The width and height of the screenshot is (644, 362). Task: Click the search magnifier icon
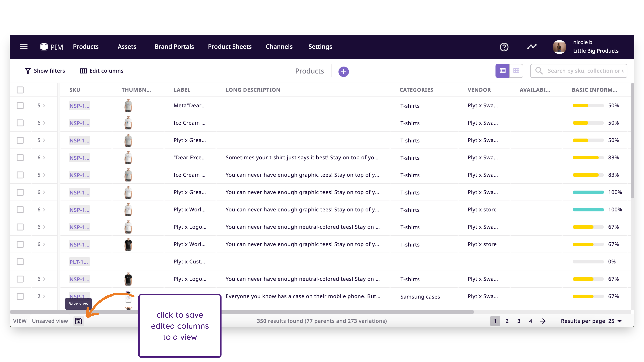coord(539,71)
